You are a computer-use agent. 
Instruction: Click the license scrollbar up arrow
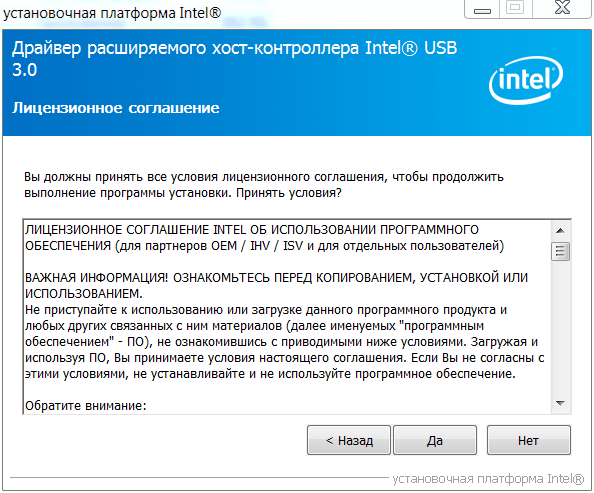[560, 231]
